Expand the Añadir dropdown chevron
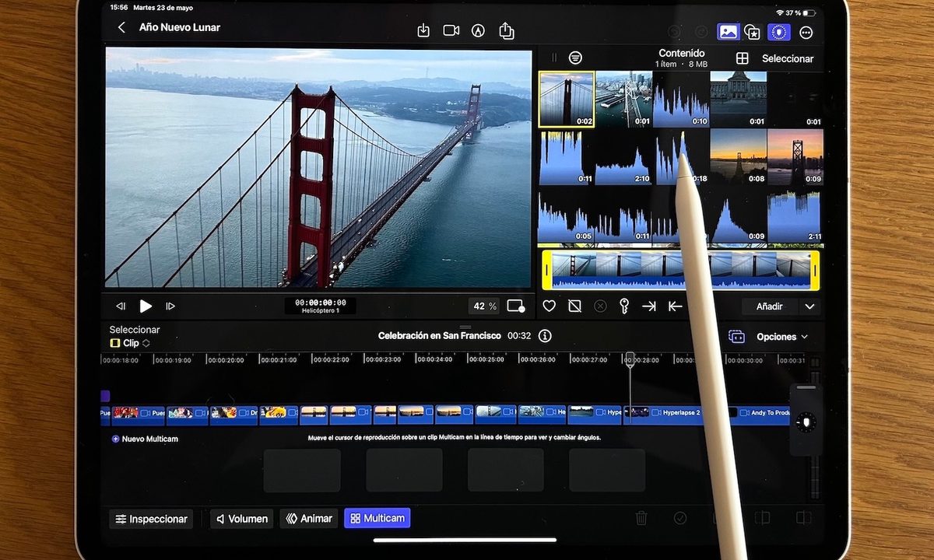Image resolution: width=934 pixels, height=560 pixels. click(809, 306)
